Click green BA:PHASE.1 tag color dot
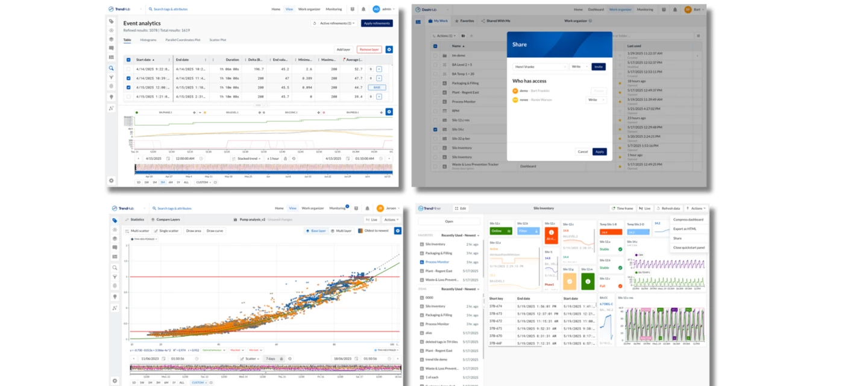This screenshot has width=868, height=386. coord(137,112)
